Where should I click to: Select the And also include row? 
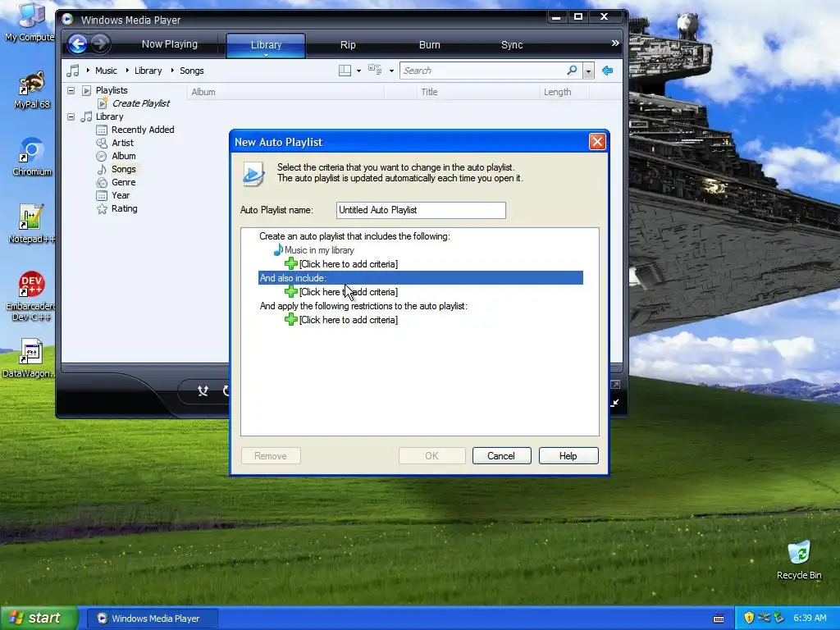(x=421, y=277)
